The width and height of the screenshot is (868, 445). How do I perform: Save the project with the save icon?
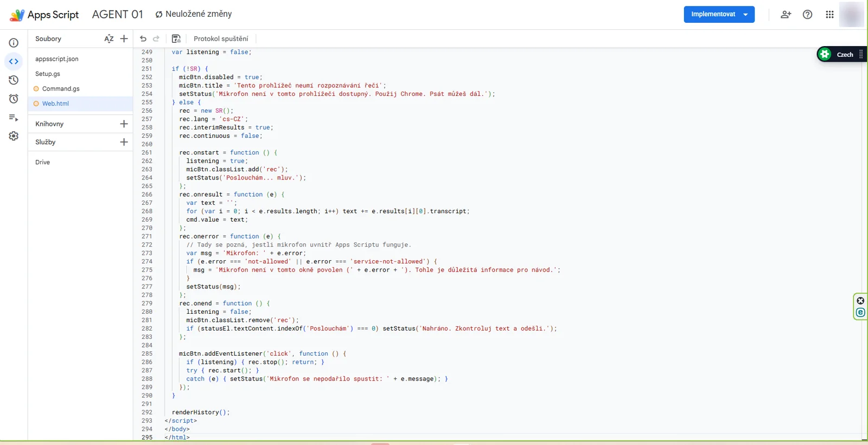[176, 38]
